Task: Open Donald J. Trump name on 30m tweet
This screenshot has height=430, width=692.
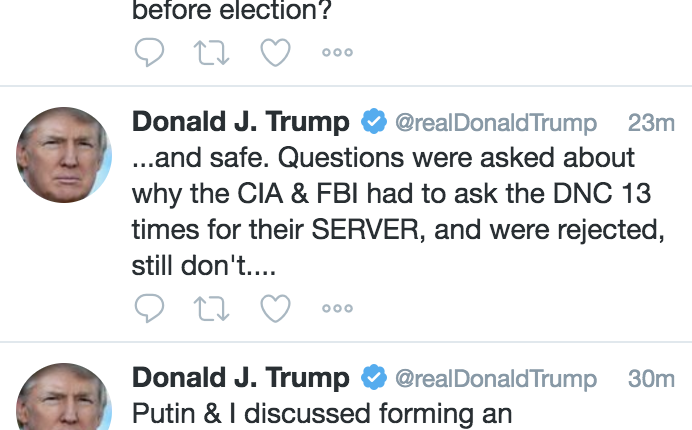Action: pyautogui.click(x=241, y=378)
